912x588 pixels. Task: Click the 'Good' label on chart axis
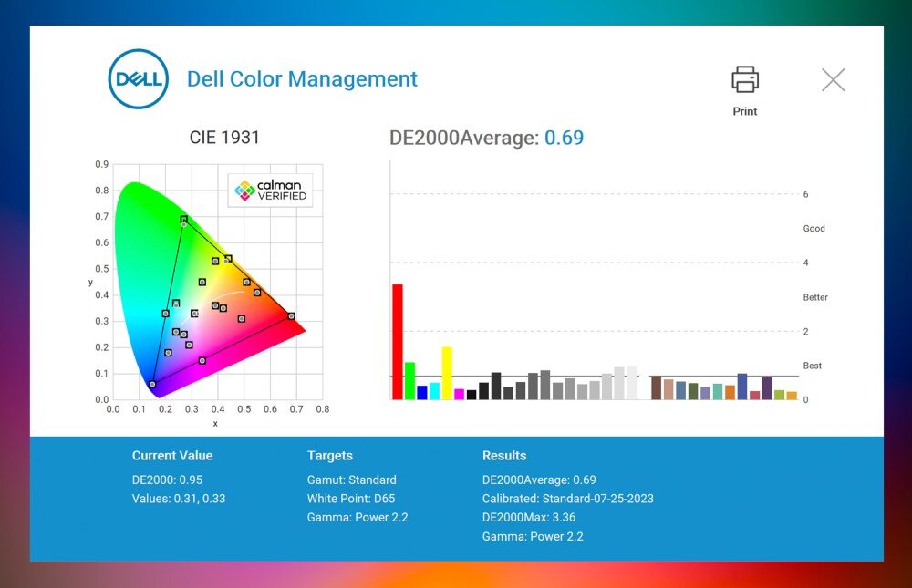point(814,229)
